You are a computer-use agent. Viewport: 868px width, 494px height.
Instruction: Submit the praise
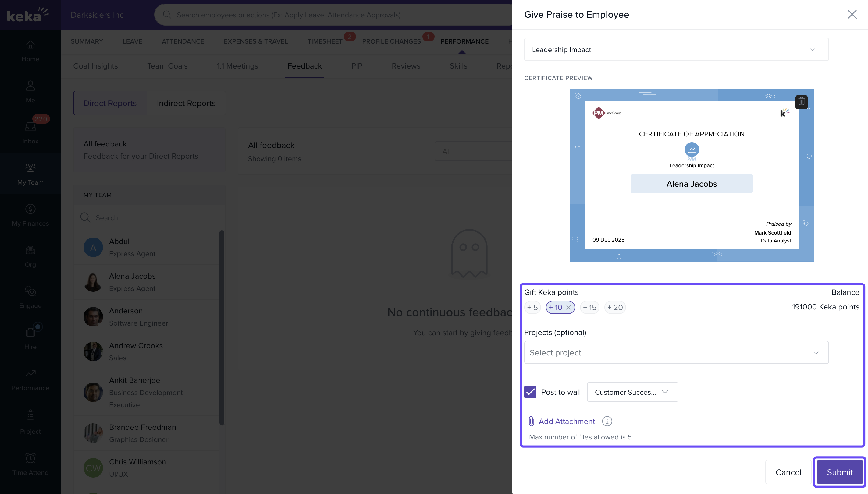pos(839,472)
